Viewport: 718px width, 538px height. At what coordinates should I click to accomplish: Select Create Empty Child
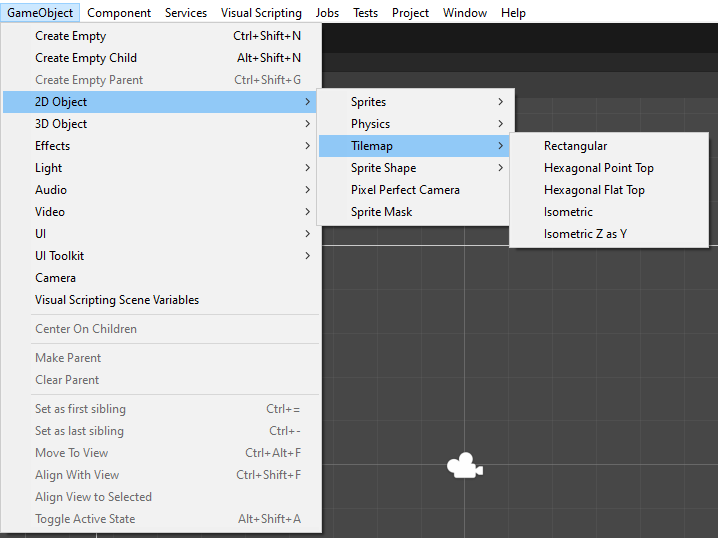(159, 58)
